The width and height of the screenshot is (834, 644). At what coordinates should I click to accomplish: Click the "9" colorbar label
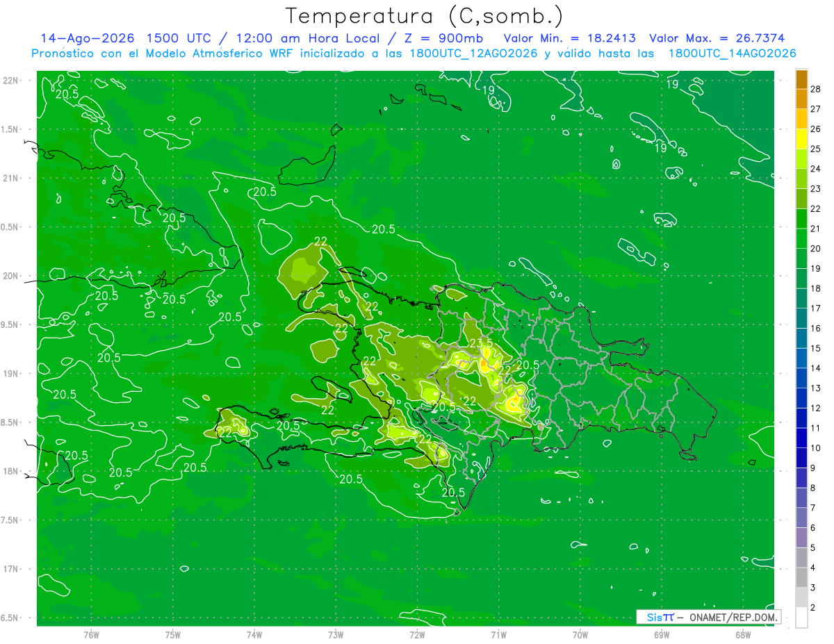814,468
